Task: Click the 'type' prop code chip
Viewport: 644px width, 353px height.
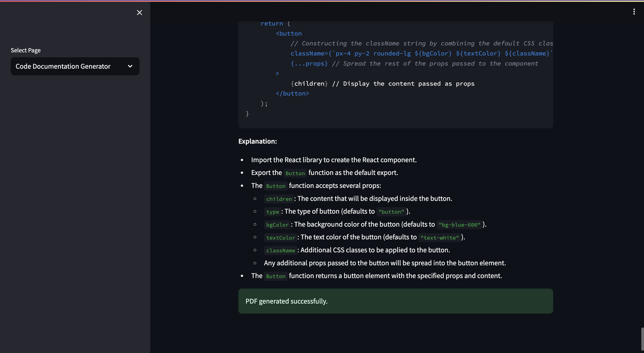Action: [272, 212]
